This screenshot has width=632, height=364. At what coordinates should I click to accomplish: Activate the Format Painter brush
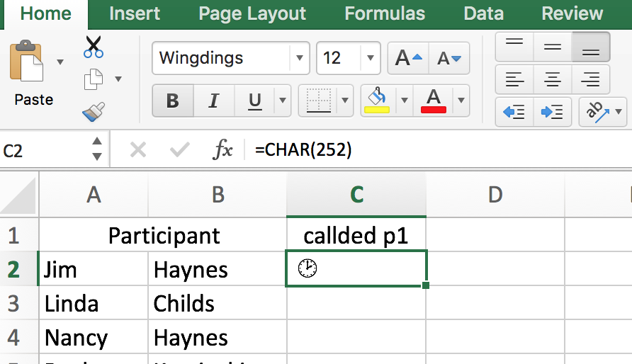click(x=94, y=111)
